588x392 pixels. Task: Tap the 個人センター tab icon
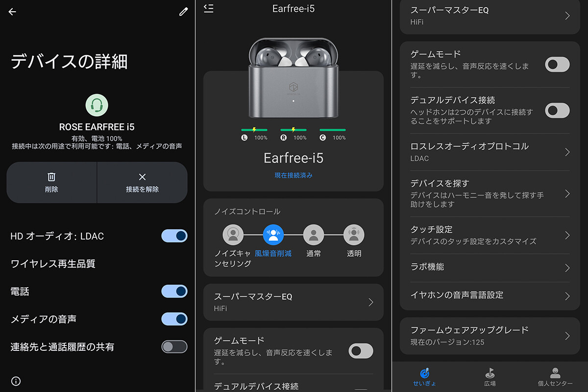pyautogui.click(x=555, y=372)
